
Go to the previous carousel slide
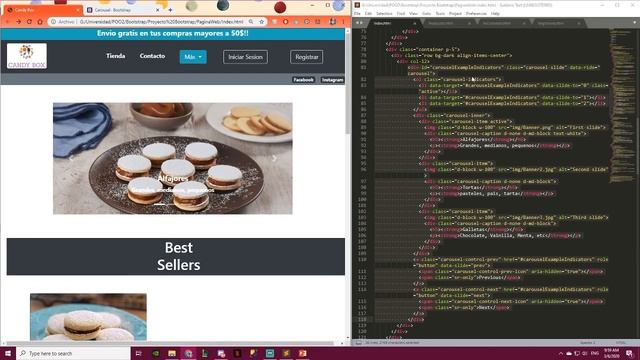click(x=71, y=158)
